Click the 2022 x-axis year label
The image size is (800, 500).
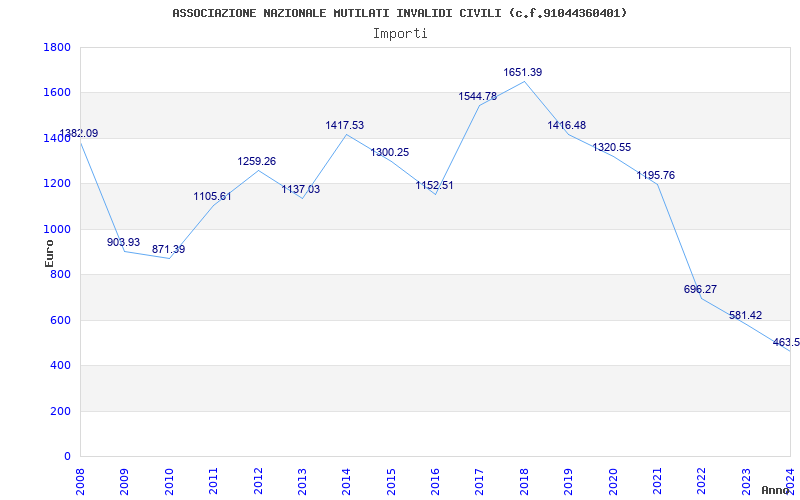(702, 481)
